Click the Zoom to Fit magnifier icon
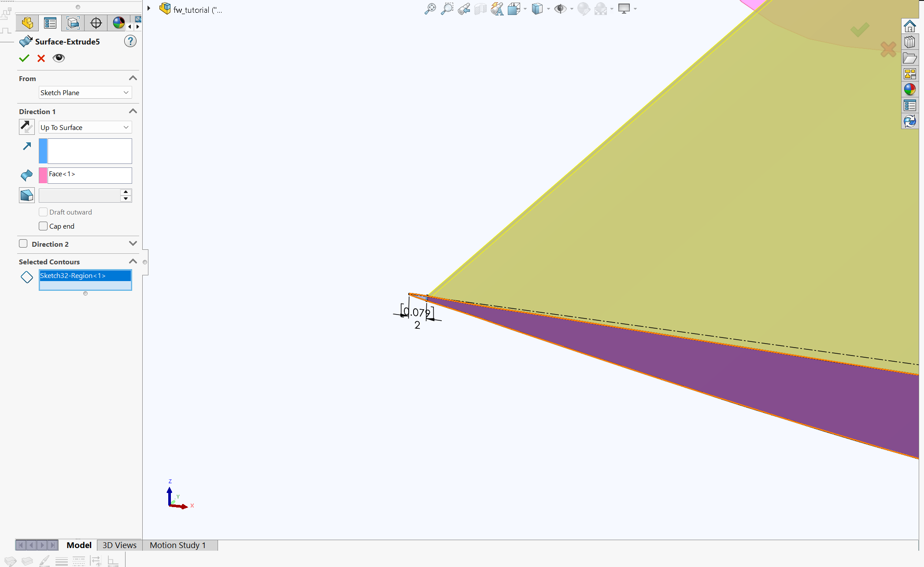Screen dimensions: 924x567 pos(430,9)
